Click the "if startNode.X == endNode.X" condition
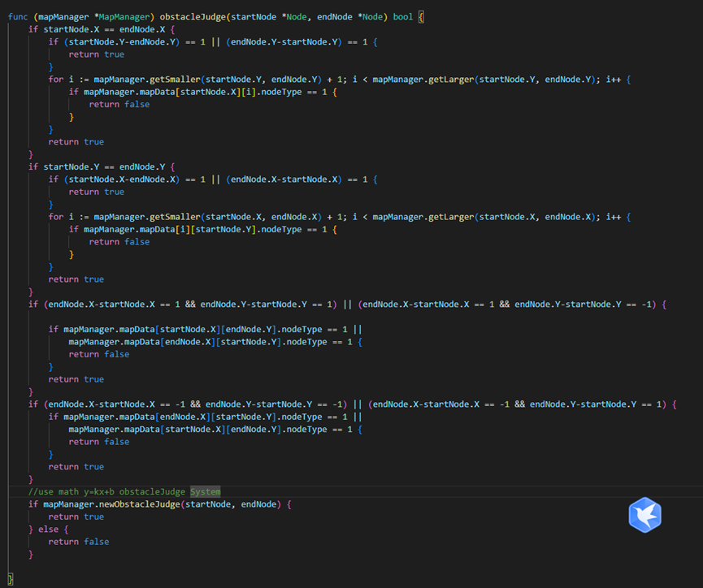703x588 pixels. point(97,29)
